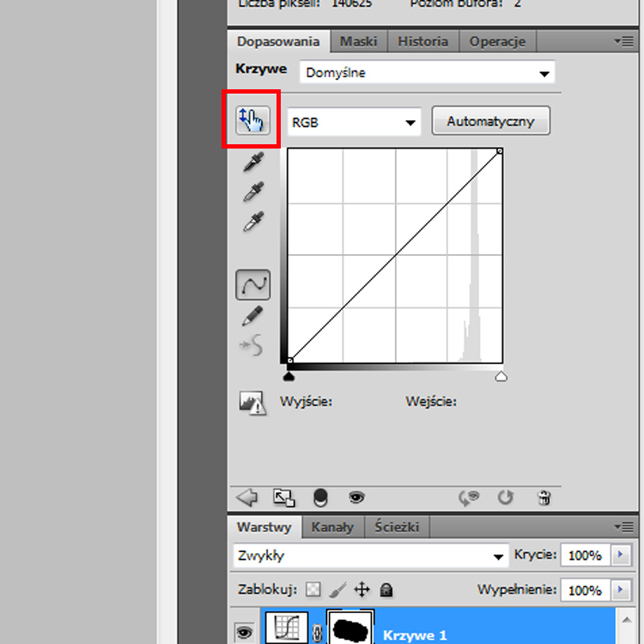Click the white point slider under the curve
Screen dimensions: 644x644
pyautogui.click(x=501, y=375)
